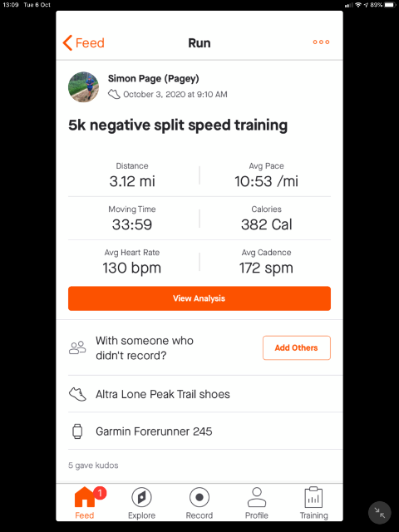The height and width of the screenshot is (532, 399).
Task: Click the View Analysis button
Action: [199, 298]
